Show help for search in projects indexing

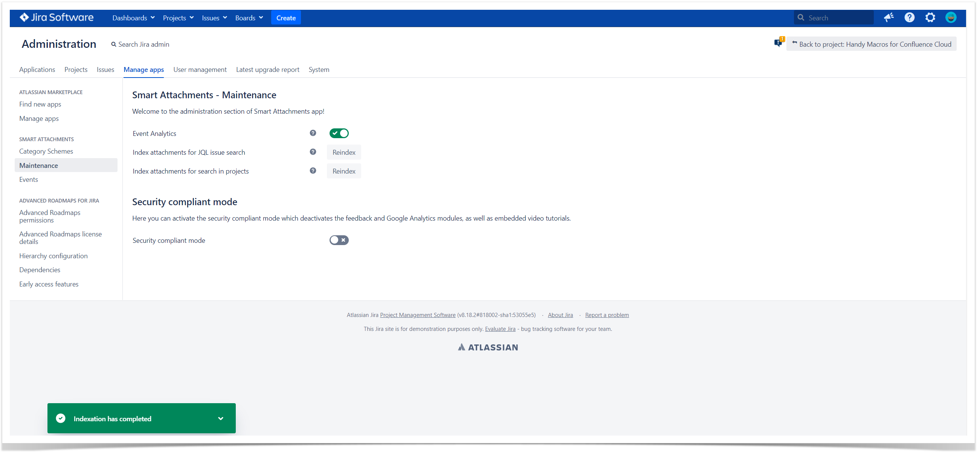click(x=313, y=171)
